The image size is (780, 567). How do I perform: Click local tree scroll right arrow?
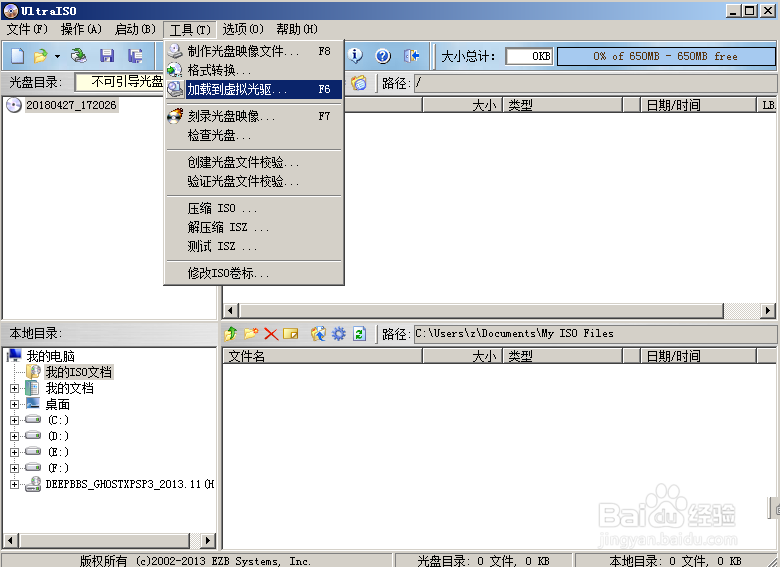click(x=208, y=540)
